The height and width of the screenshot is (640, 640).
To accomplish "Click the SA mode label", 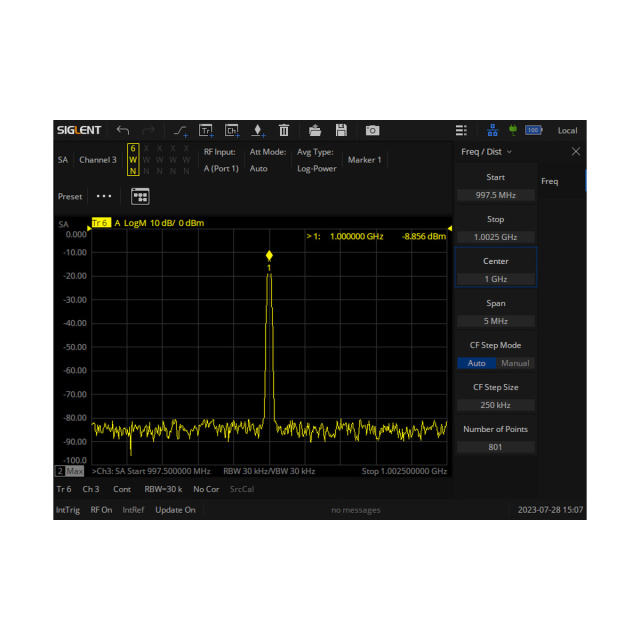I will (63, 160).
